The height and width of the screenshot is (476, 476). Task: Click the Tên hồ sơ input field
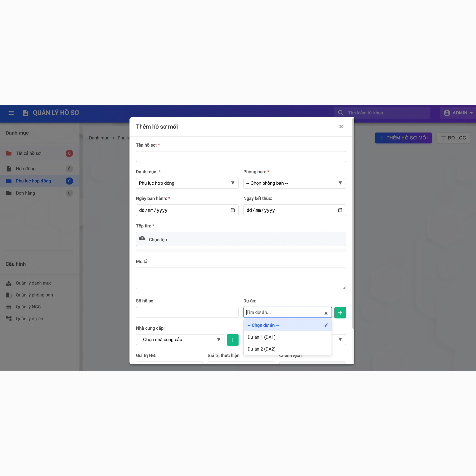(x=241, y=156)
